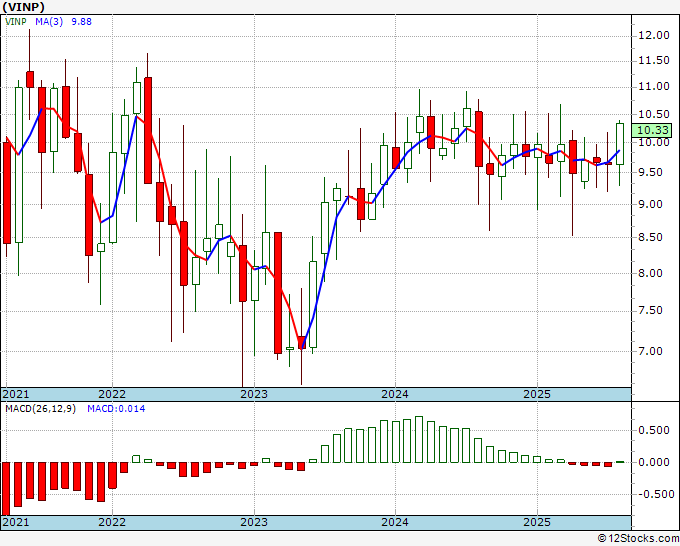Select 2025 on the MACD panel time axis
680x546 pixels.
(537, 522)
